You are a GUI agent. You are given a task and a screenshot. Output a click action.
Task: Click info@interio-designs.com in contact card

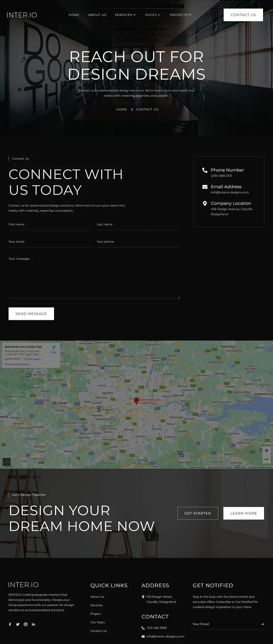click(x=230, y=192)
